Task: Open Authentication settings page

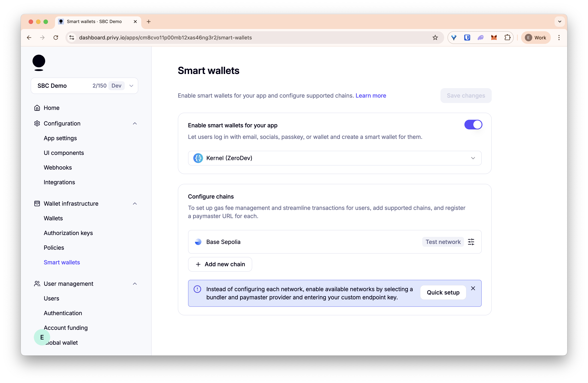Action: (63, 313)
